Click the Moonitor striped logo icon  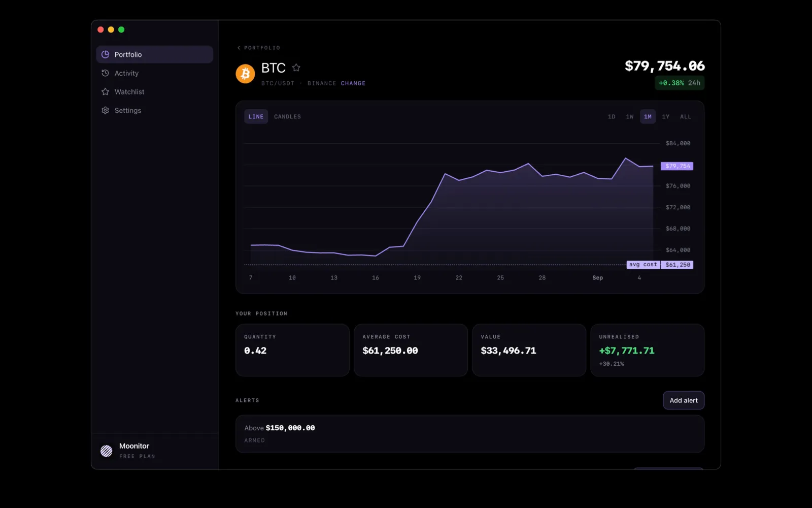106,451
